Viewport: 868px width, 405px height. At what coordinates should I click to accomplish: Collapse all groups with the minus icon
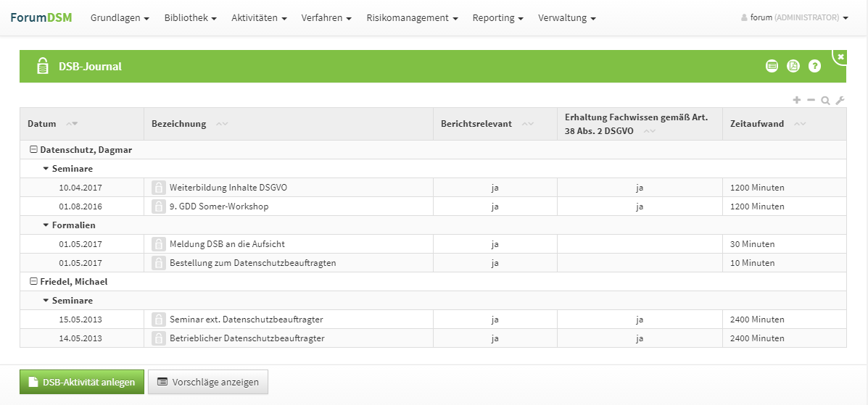click(811, 100)
